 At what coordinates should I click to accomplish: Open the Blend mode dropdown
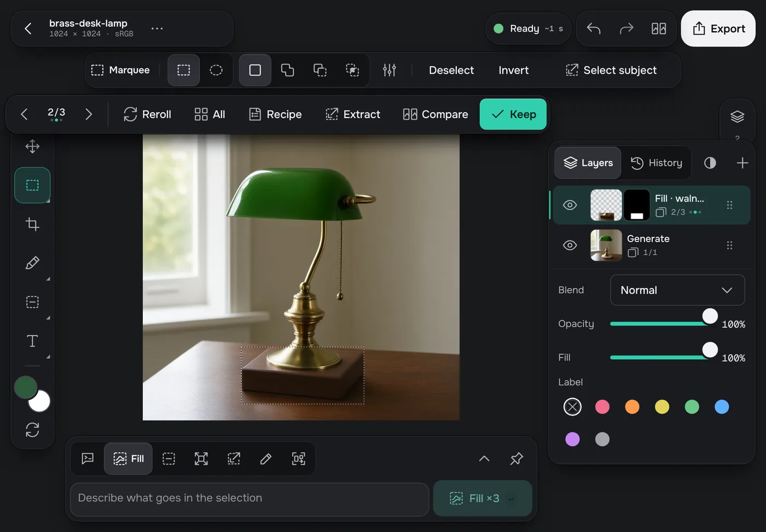(x=677, y=290)
